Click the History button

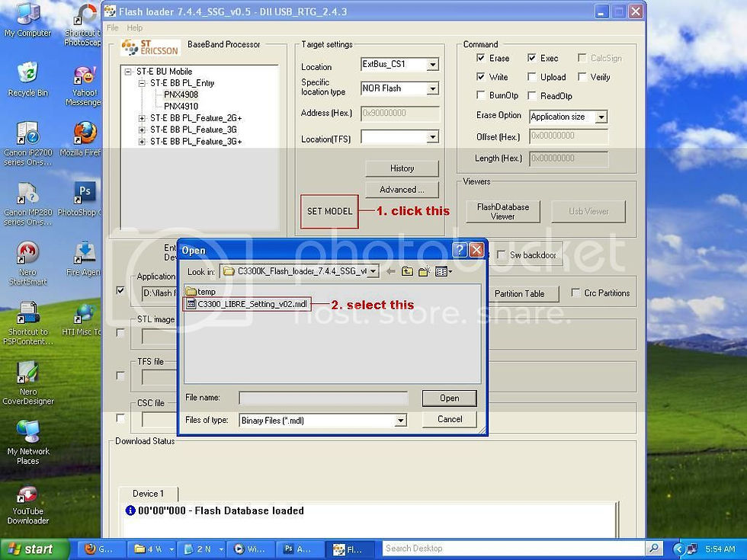click(x=402, y=168)
